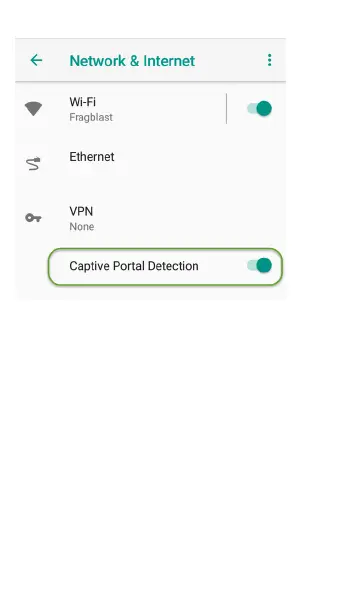Click the divider beside the Wi-Fi switch
The image size is (360, 612).
tap(226, 109)
